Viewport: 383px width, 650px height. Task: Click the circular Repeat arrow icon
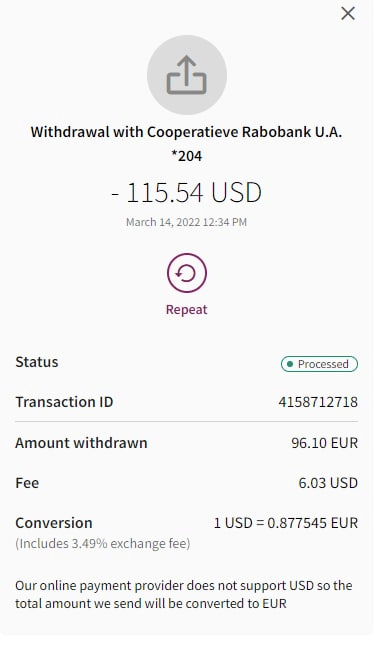[x=187, y=273]
